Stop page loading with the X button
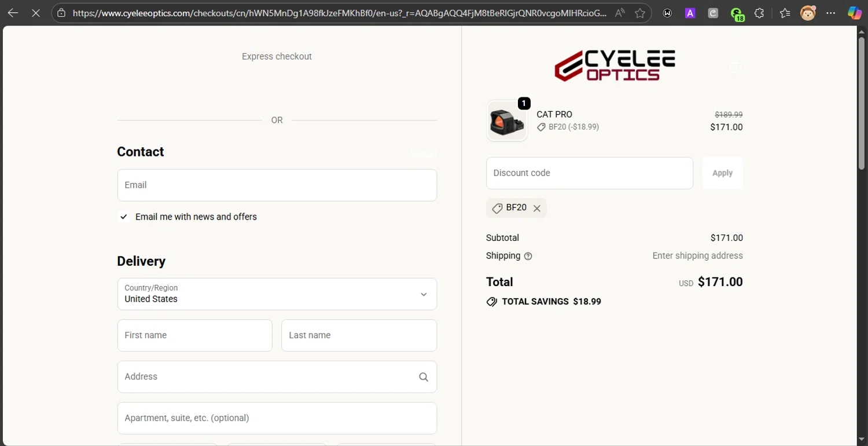 pos(35,13)
